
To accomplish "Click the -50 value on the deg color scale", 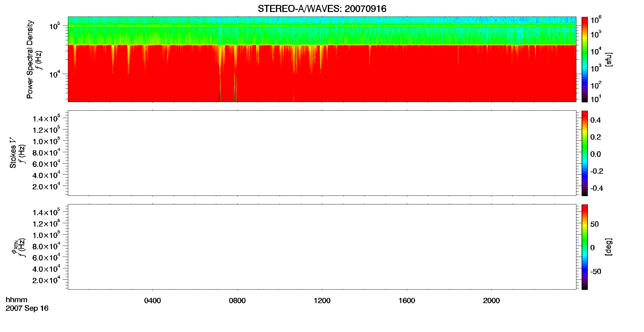I will click(596, 272).
